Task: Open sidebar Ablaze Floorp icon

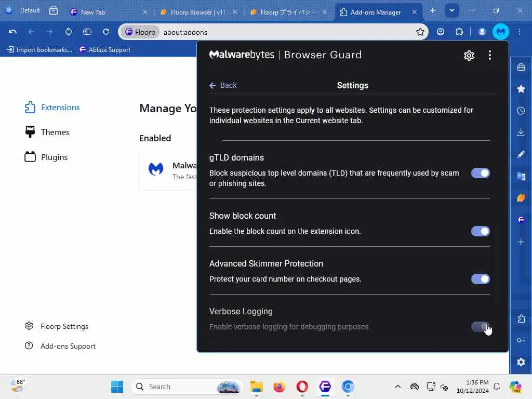Action: click(x=521, y=220)
